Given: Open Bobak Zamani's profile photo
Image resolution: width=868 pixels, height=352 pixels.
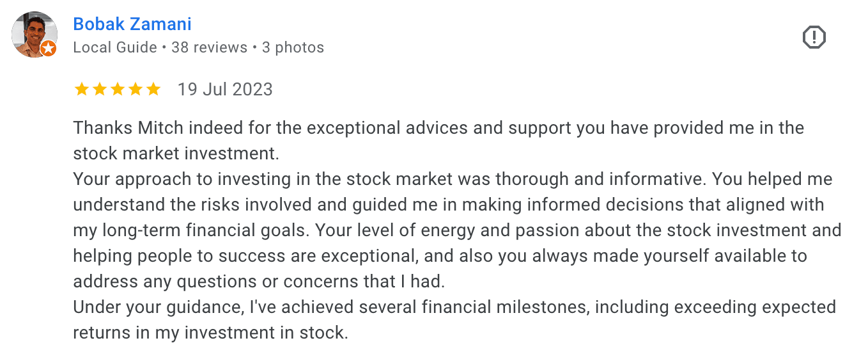Looking at the screenshot, I should click(33, 33).
